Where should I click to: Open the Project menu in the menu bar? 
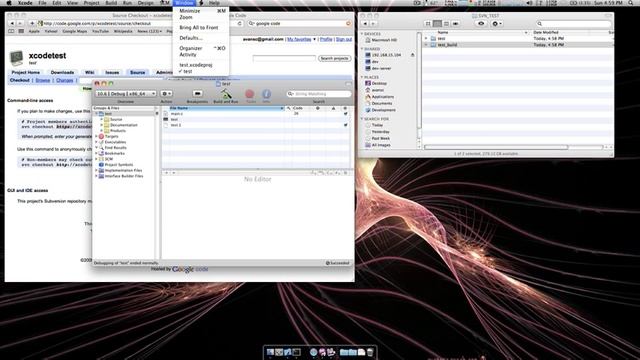point(91,3)
